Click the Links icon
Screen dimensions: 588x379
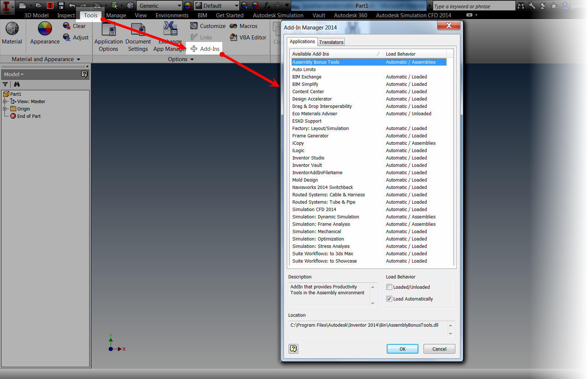coord(194,37)
